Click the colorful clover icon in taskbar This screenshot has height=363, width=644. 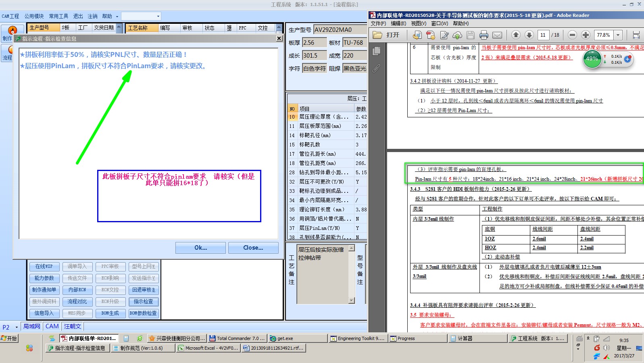point(29,348)
